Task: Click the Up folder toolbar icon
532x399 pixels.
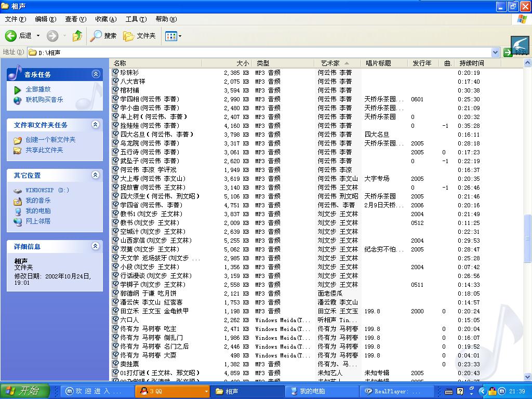Action: [77, 35]
